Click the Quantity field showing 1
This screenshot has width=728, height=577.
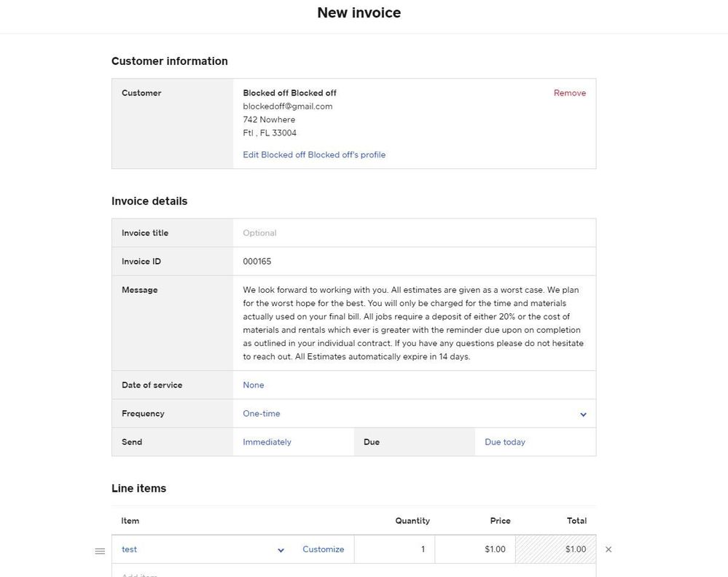pos(395,549)
